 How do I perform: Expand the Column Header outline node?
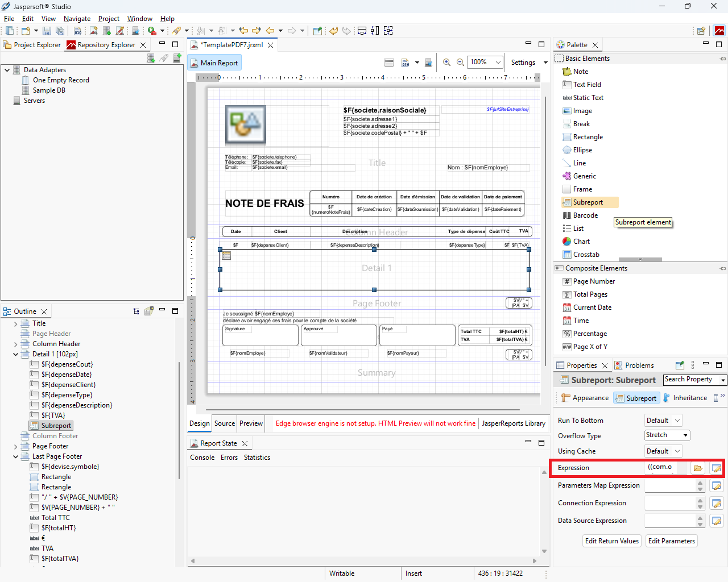click(x=15, y=344)
